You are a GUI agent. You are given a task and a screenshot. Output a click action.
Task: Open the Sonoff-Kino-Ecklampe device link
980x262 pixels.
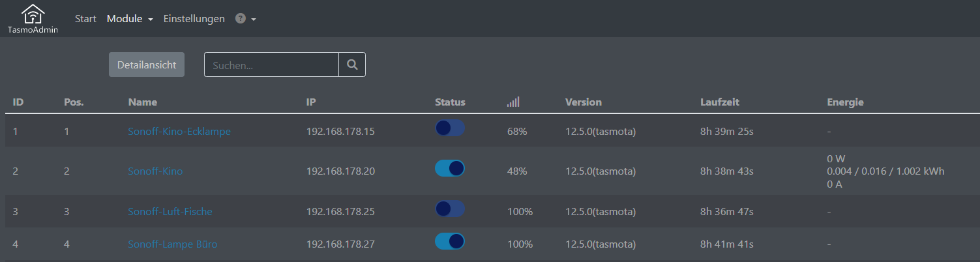pyautogui.click(x=179, y=131)
